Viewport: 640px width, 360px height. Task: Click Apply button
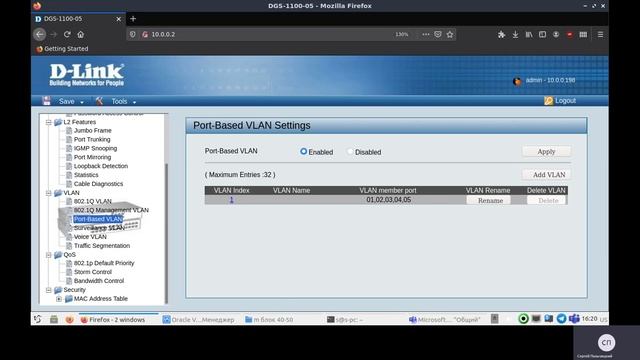(x=546, y=151)
